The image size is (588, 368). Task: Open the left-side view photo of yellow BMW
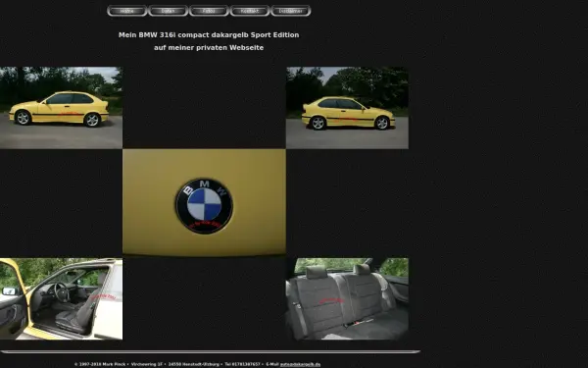61,108
